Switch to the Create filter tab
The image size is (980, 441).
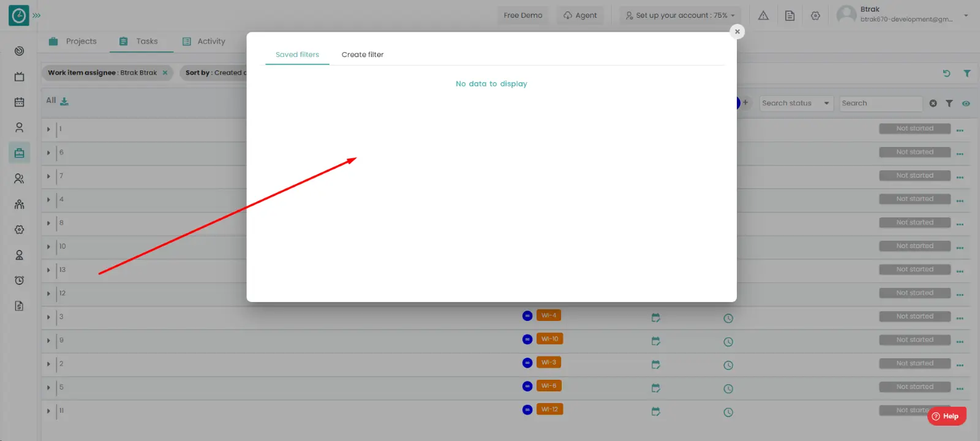click(x=363, y=55)
